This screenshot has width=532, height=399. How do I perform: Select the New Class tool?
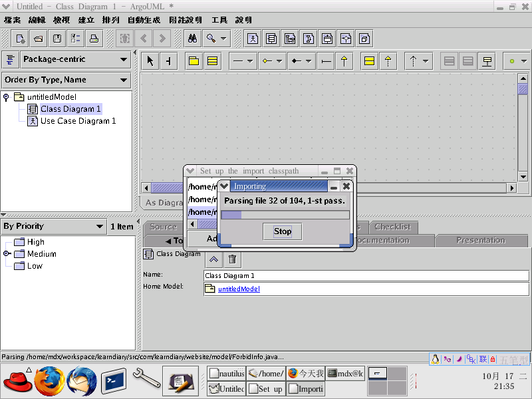[212, 61]
